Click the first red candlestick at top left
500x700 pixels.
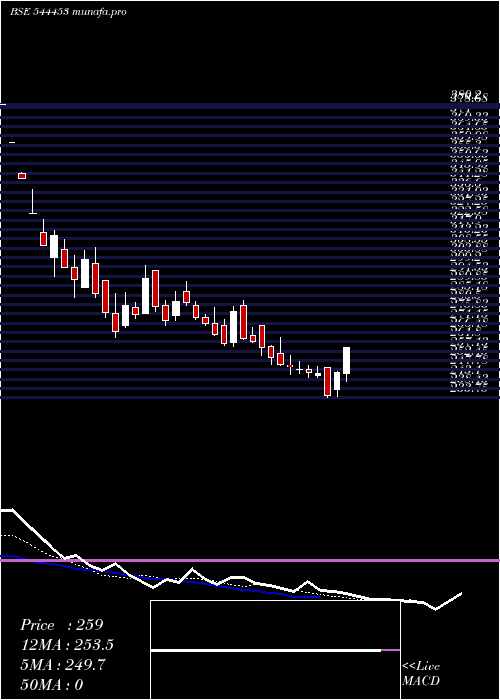(22, 176)
